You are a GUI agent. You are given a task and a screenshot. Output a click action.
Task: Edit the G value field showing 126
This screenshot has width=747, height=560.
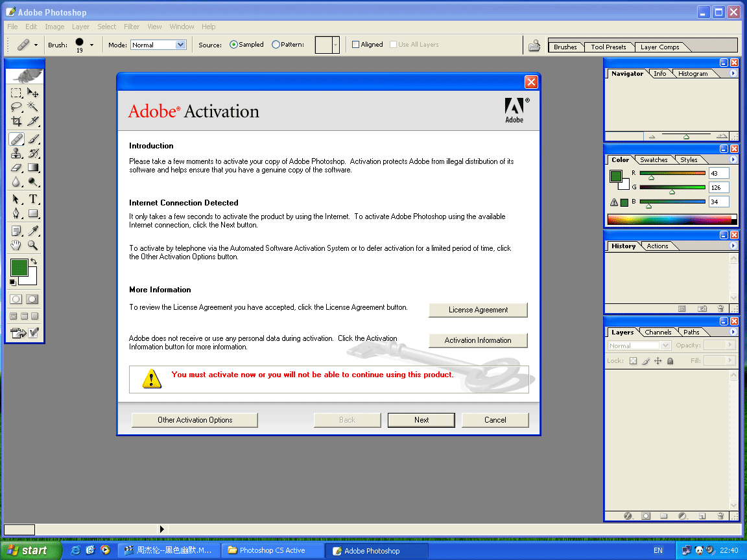[718, 187]
